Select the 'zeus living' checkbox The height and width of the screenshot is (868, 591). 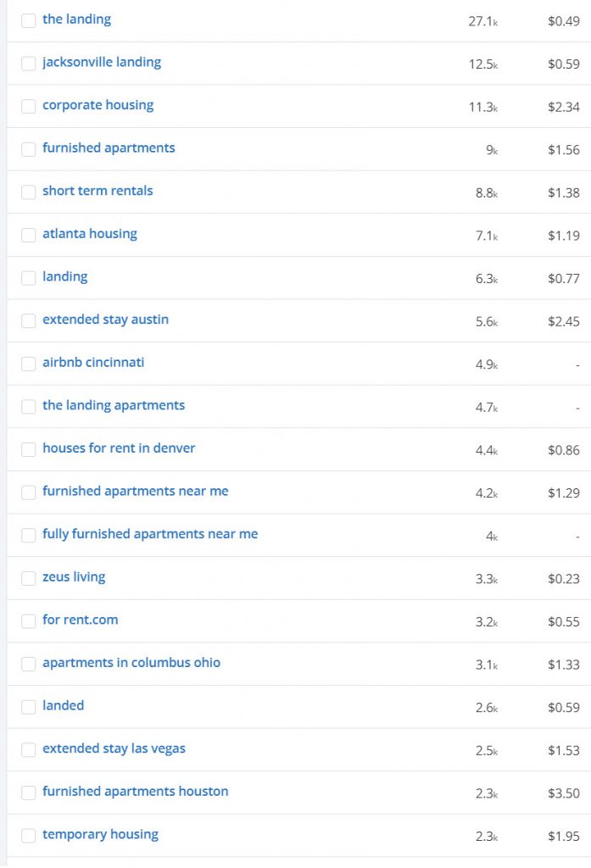click(29, 578)
